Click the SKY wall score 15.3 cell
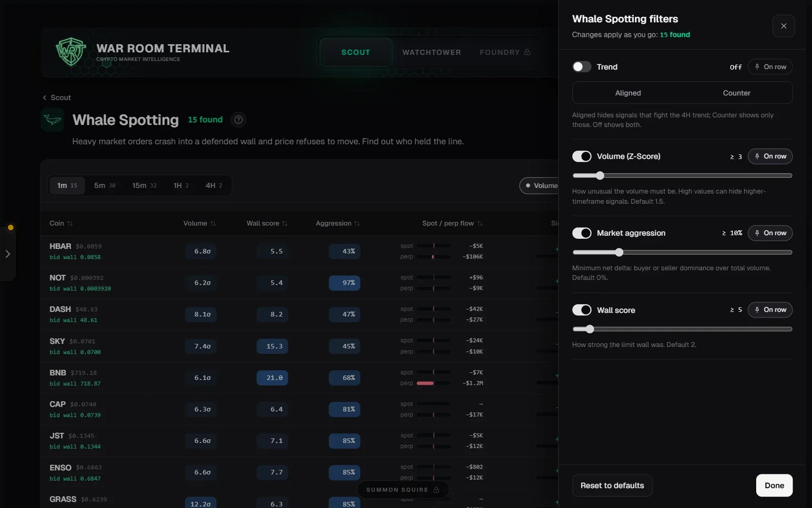This screenshot has width=812, height=508. 273,346
